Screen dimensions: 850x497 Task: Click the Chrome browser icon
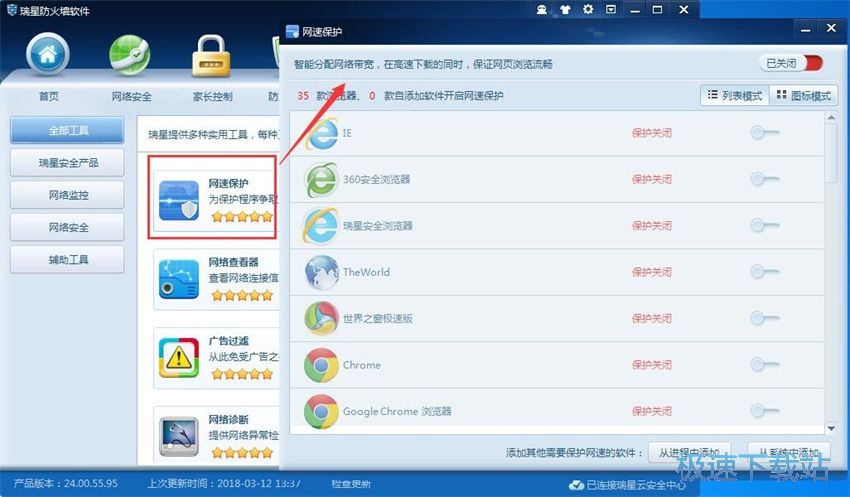tap(321, 365)
